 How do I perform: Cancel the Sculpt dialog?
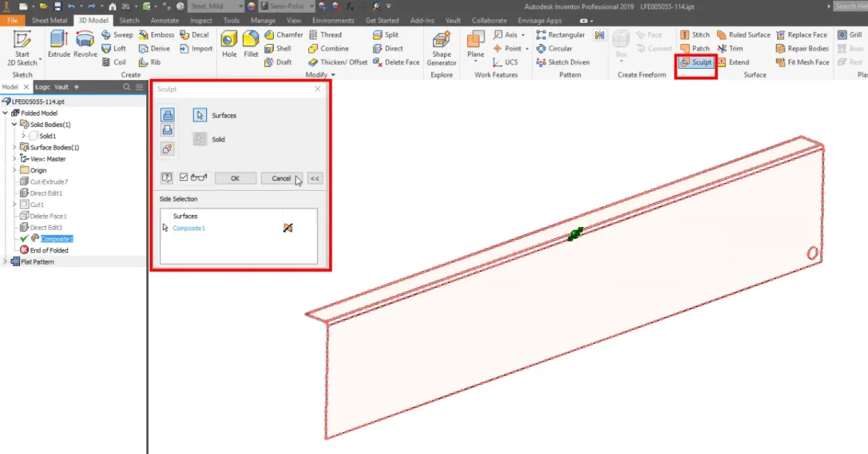[282, 178]
